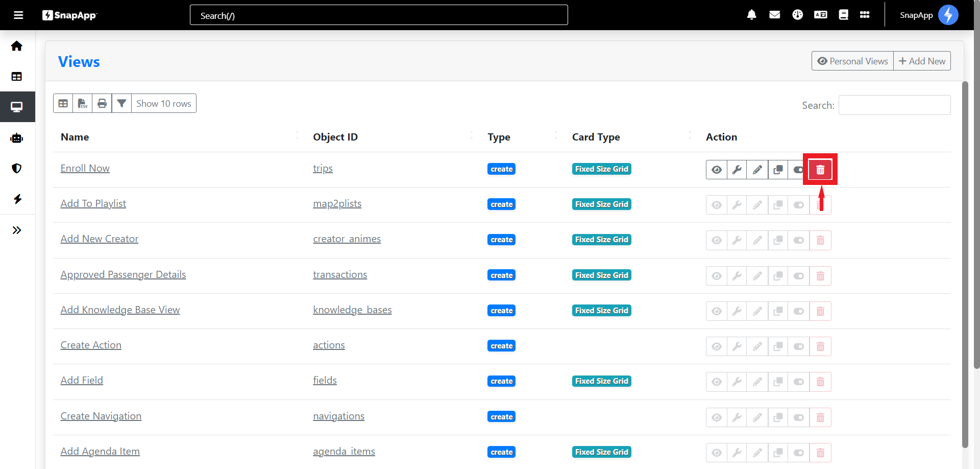This screenshot has width=980, height=469.
Task: Preview the Enroll Now view with the eye icon
Action: click(x=717, y=170)
